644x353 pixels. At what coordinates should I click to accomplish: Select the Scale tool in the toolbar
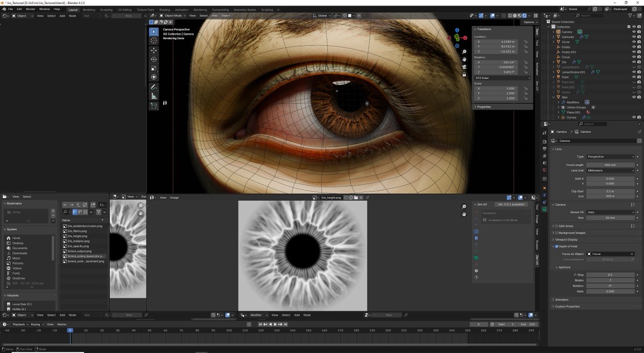pyautogui.click(x=154, y=68)
